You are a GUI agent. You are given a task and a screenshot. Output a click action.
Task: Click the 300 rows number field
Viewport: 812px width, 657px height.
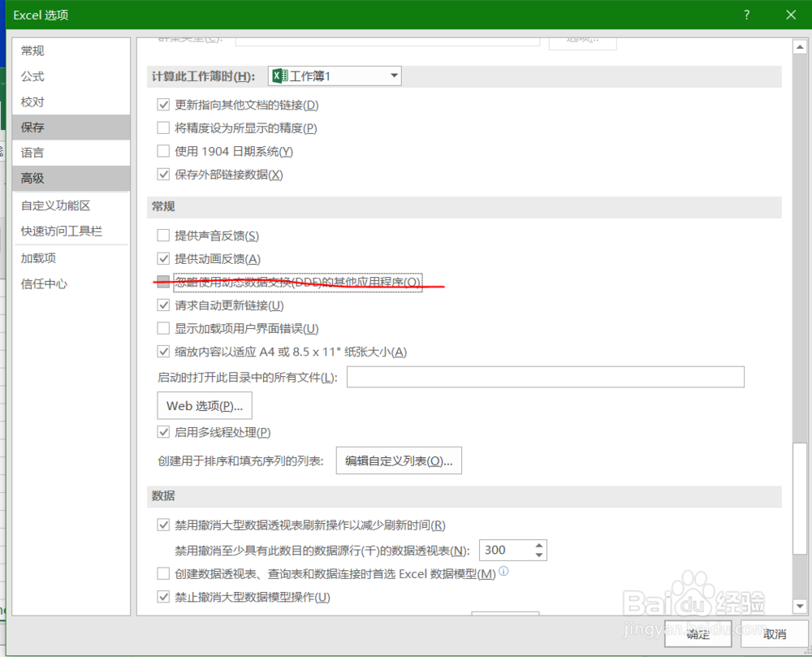(x=507, y=551)
